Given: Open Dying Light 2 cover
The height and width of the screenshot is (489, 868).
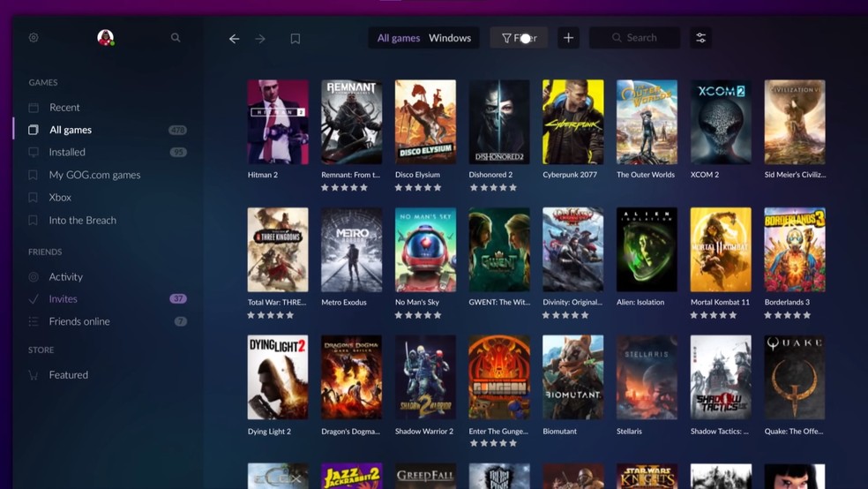Looking at the screenshot, I should tap(278, 377).
